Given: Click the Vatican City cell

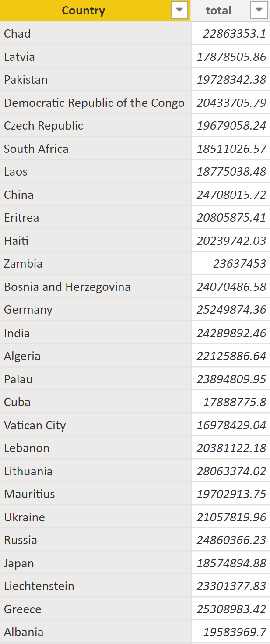Looking at the screenshot, I should point(35,425).
